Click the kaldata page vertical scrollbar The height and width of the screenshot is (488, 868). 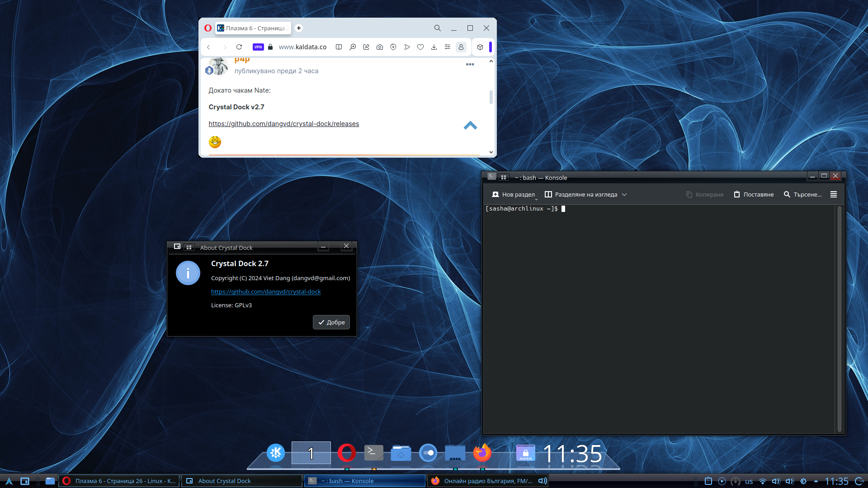pyautogui.click(x=491, y=97)
